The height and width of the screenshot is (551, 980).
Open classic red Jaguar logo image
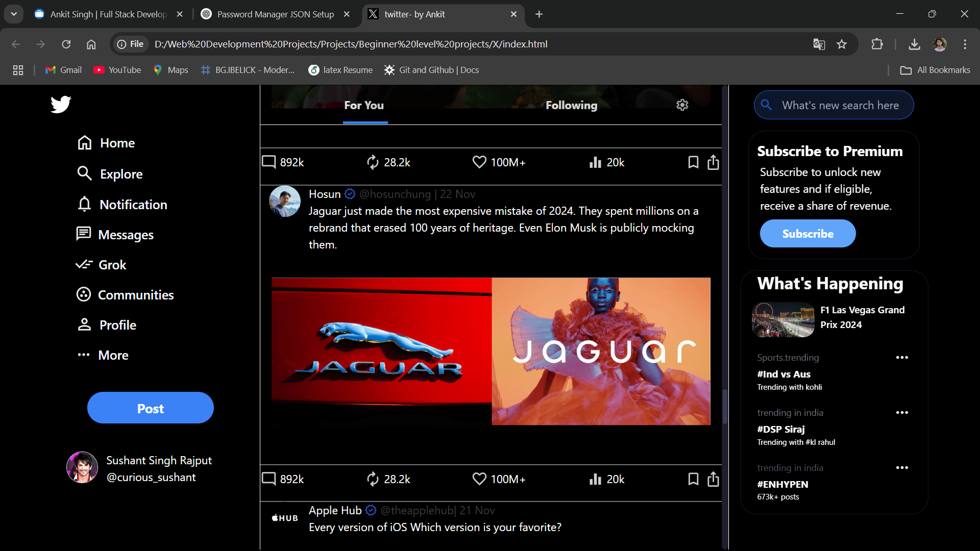pyautogui.click(x=381, y=351)
